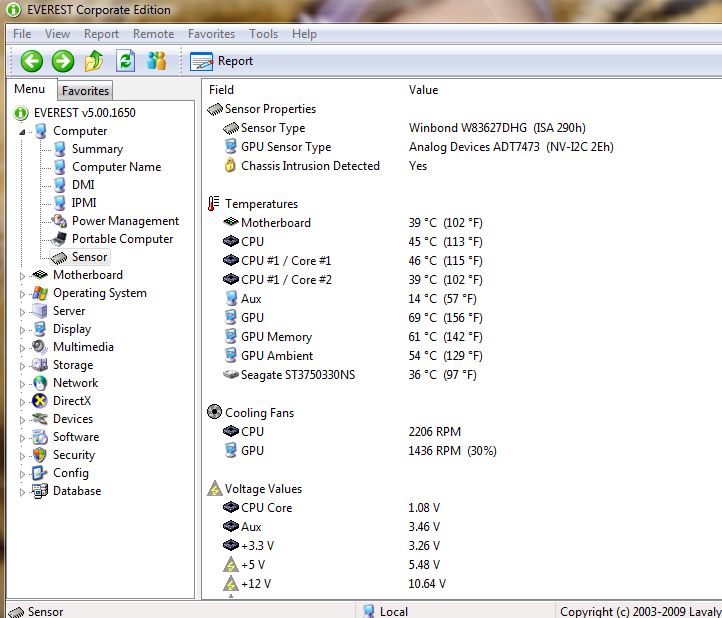Expand the Config tree node

click(22, 474)
